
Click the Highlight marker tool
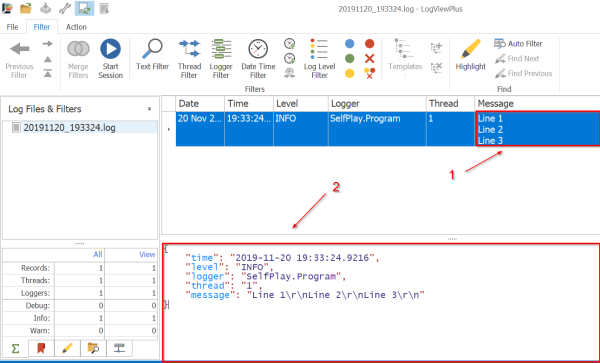point(470,54)
